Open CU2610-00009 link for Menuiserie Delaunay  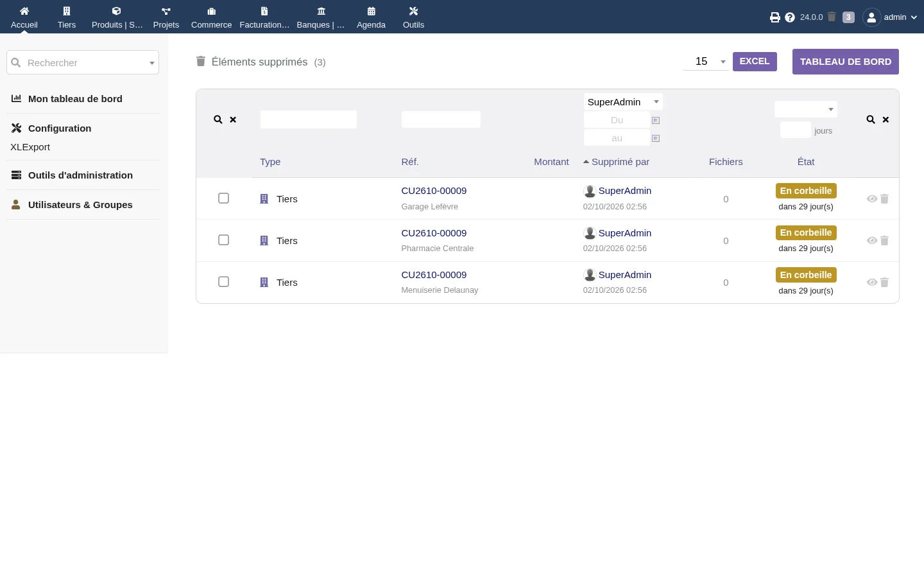[x=434, y=275]
